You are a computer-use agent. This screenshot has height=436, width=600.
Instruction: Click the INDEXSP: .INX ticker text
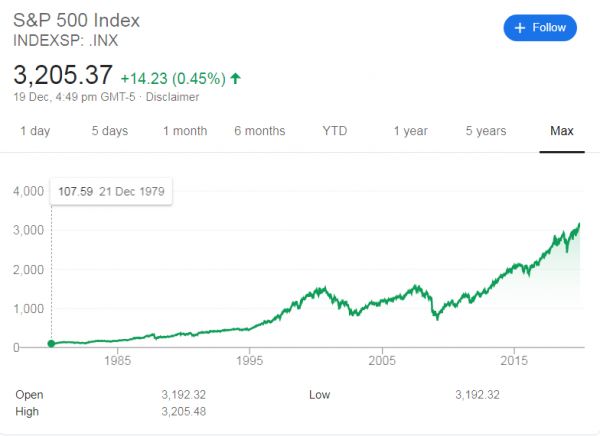click(67, 41)
